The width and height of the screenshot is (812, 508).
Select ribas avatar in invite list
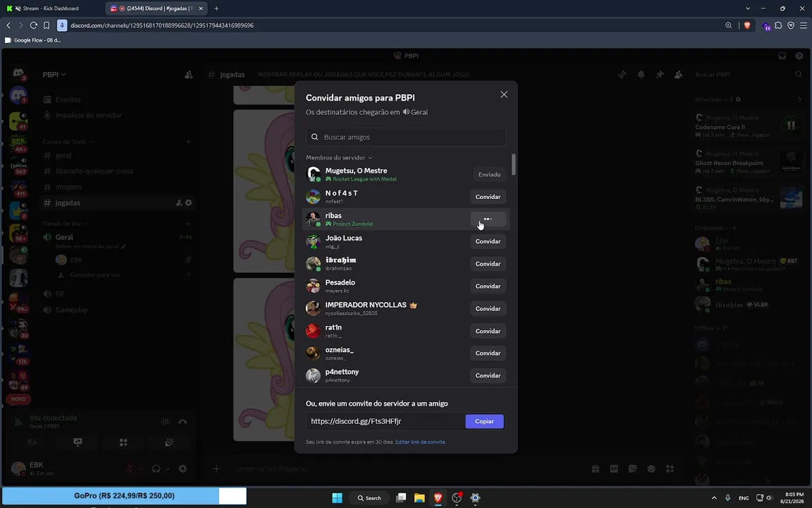pyautogui.click(x=313, y=219)
